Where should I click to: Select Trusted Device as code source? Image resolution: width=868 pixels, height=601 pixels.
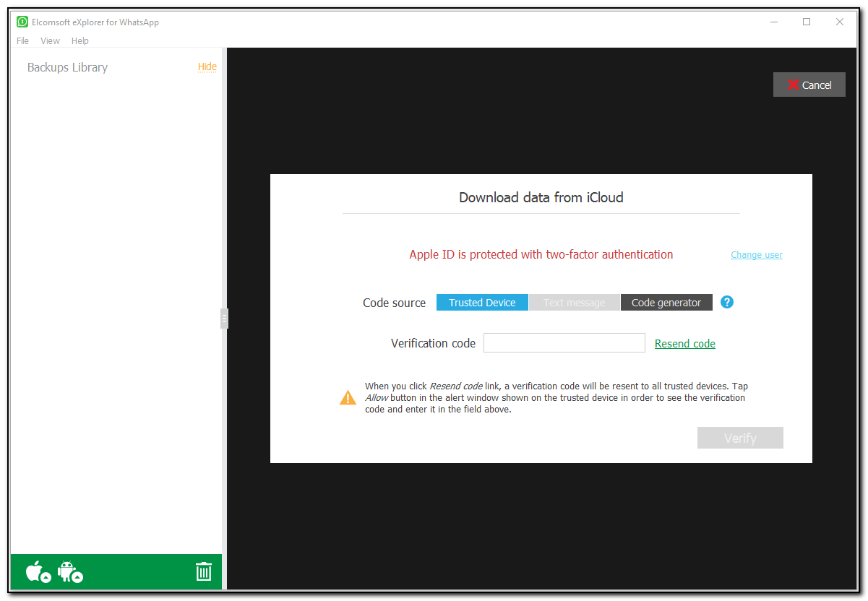(x=481, y=302)
